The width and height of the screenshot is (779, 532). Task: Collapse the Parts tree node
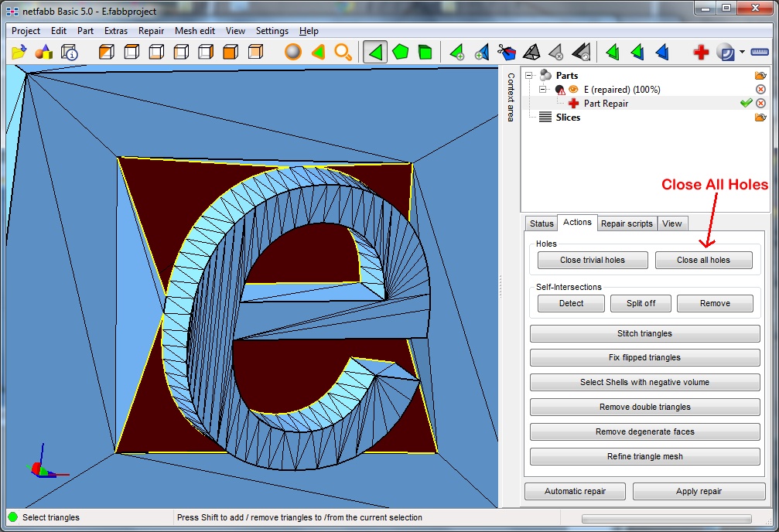click(528, 76)
